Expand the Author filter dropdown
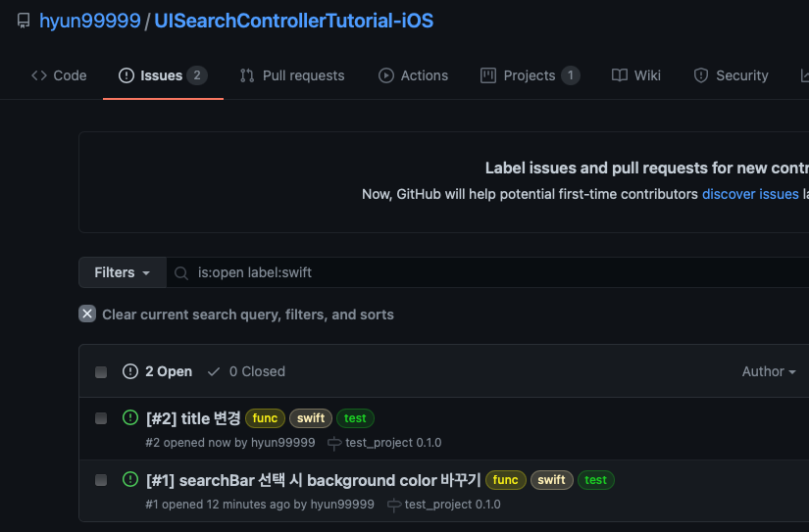Screen dimensions: 809x532 769,371
